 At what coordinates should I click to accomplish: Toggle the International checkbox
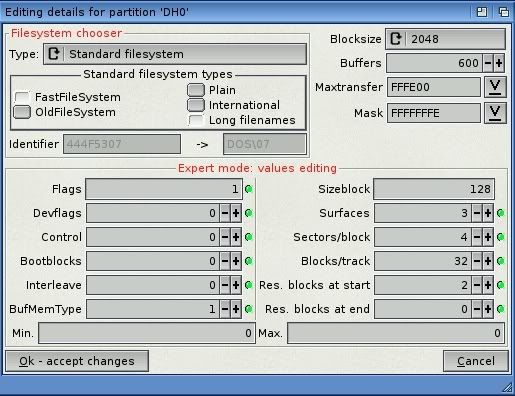pos(196,105)
